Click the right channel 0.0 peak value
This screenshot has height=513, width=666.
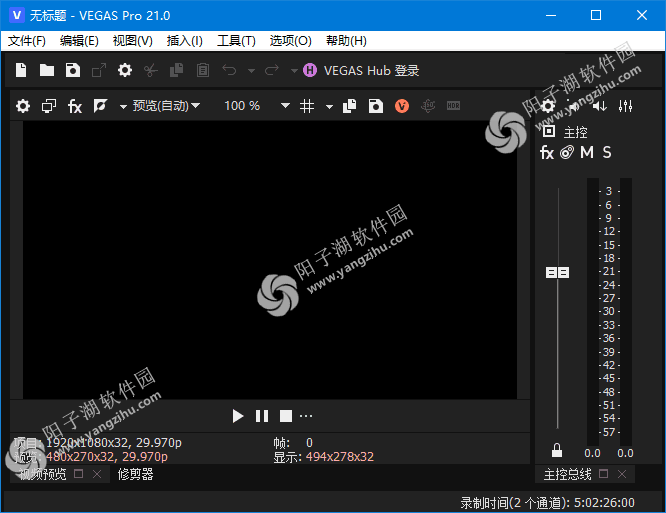point(625,454)
